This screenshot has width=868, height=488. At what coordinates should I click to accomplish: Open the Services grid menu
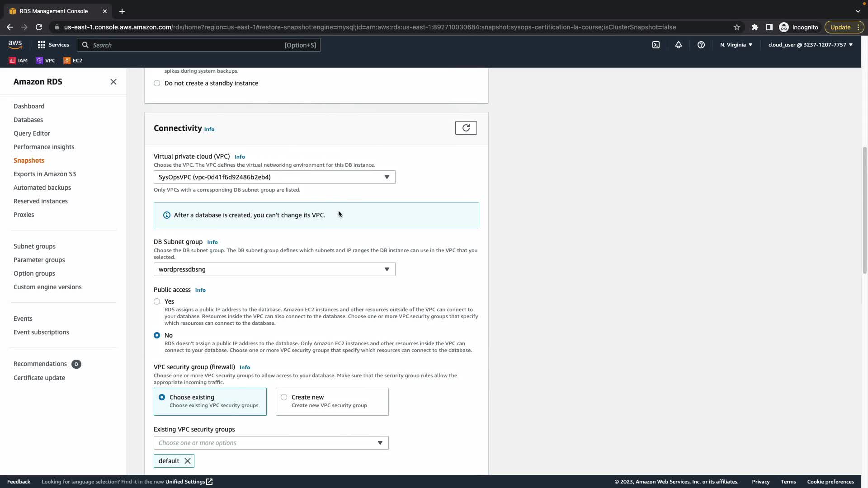point(53,45)
